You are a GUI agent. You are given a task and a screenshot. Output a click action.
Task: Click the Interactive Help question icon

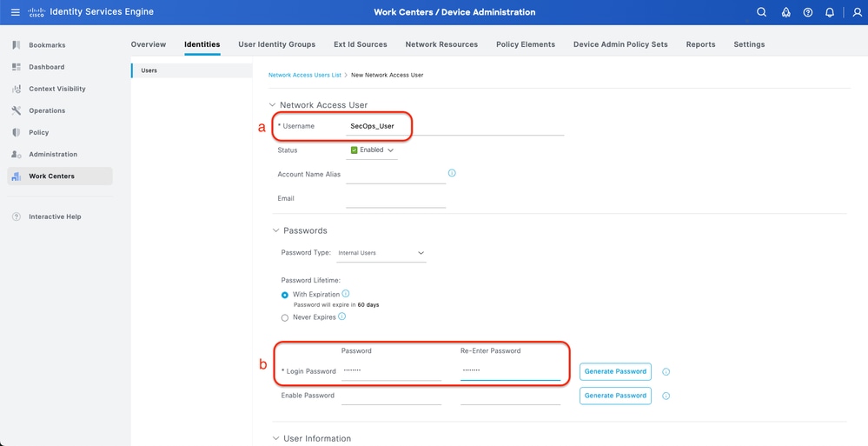point(16,216)
